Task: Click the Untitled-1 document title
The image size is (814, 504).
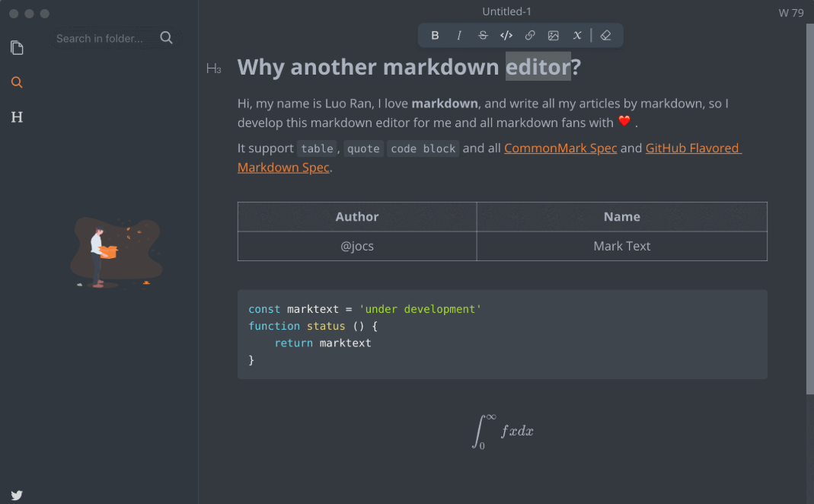Action: pyautogui.click(x=506, y=11)
